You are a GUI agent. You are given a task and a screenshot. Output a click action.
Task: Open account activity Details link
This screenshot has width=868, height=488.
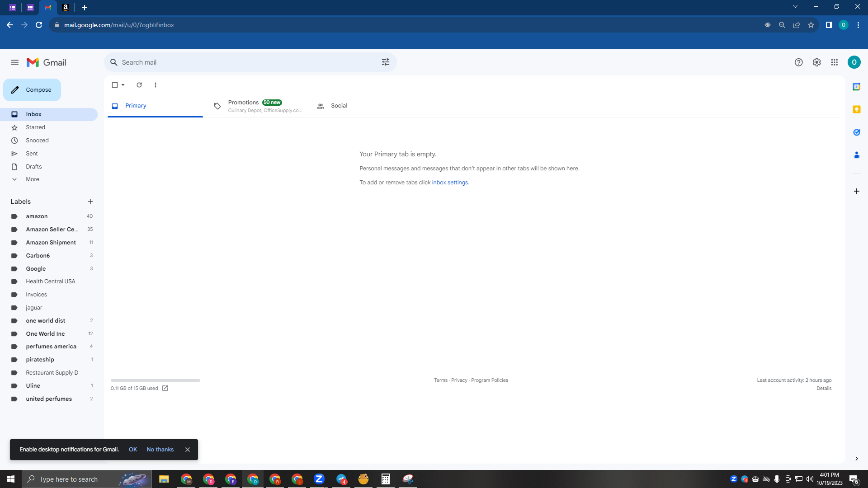click(x=824, y=388)
